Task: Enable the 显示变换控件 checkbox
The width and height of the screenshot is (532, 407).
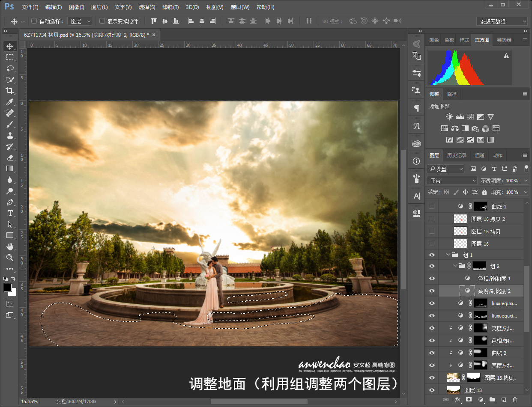Action: click(102, 21)
